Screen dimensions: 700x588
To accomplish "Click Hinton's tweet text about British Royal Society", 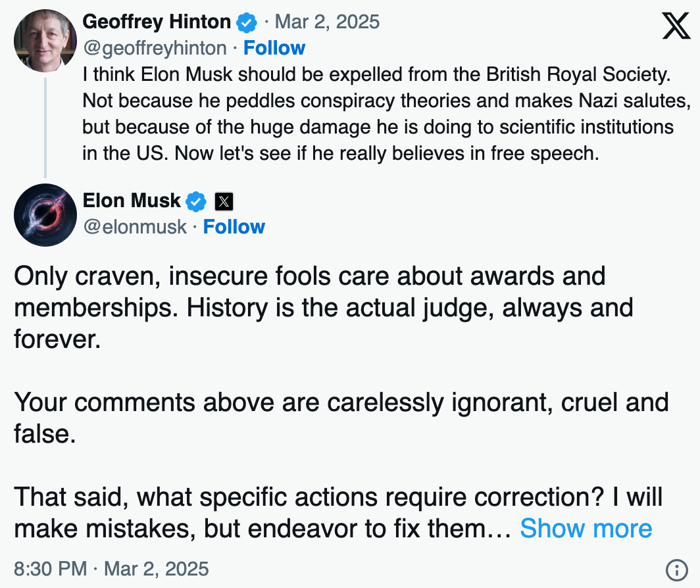I will [387, 114].
